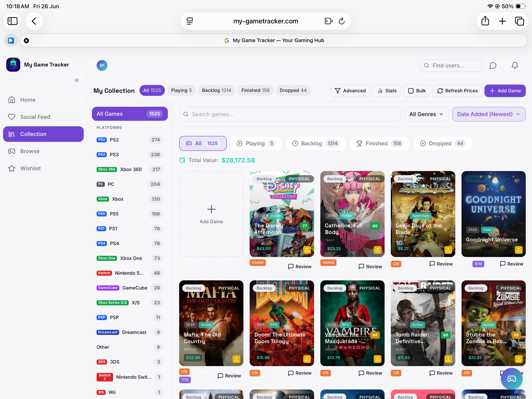Toggle Bulk selection mode
The height and width of the screenshot is (399, 532).
pos(417,91)
